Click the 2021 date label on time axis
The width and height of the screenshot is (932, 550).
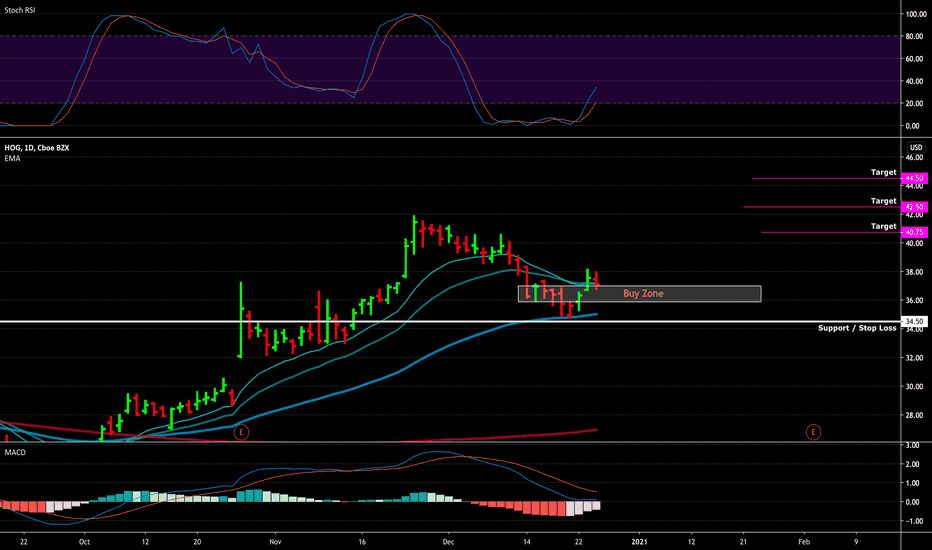(x=639, y=542)
